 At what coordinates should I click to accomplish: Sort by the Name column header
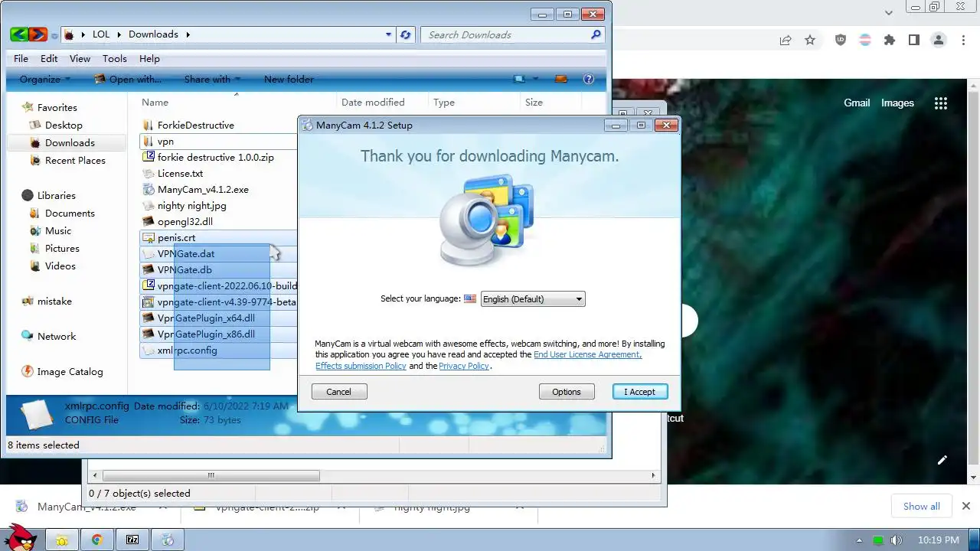point(155,102)
